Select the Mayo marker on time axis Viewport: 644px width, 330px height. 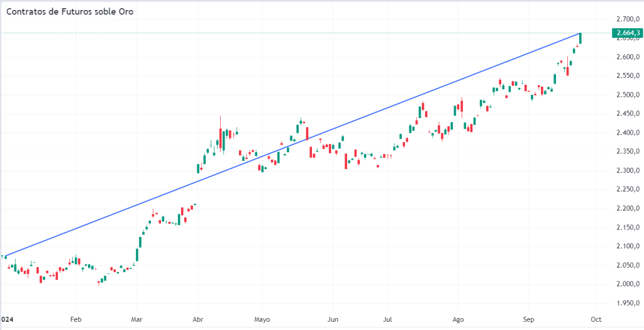262,319
